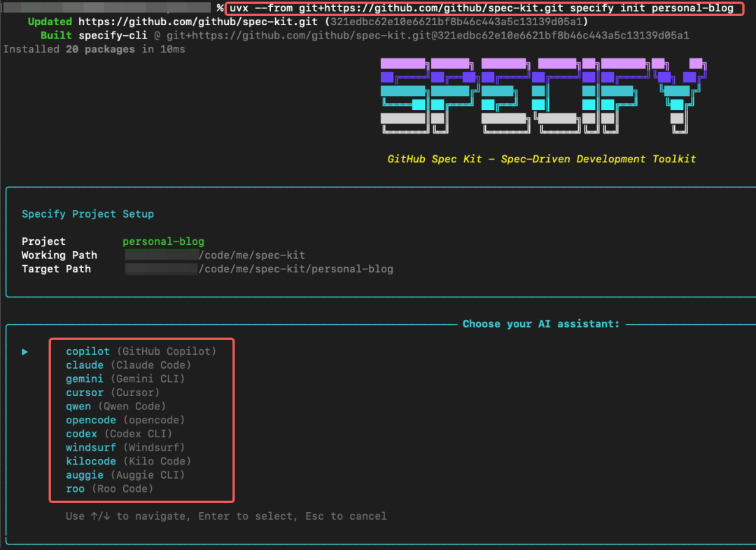
Task: Click the 'Project' field label
Action: click(x=43, y=241)
